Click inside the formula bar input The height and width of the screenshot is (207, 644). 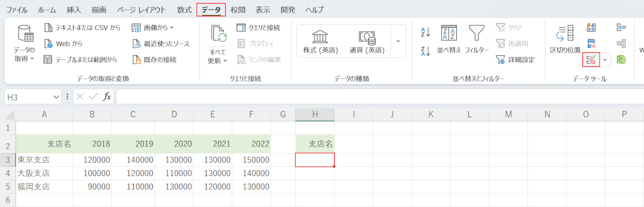click(376, 97)
